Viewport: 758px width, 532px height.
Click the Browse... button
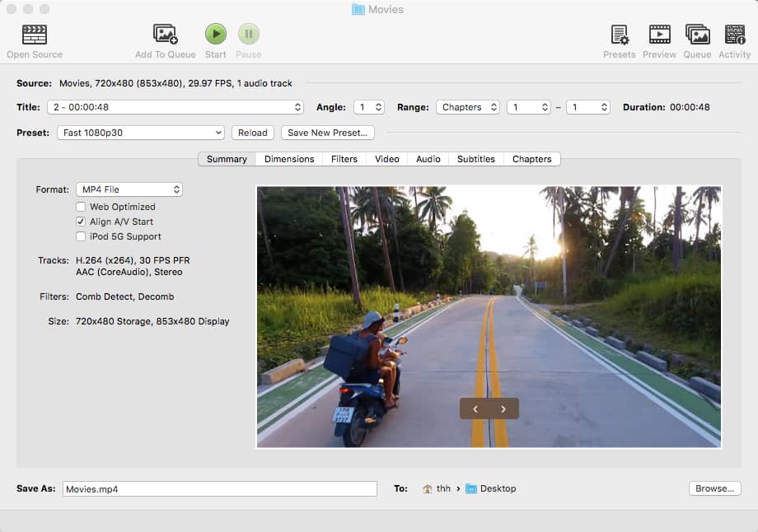[714, 488]
